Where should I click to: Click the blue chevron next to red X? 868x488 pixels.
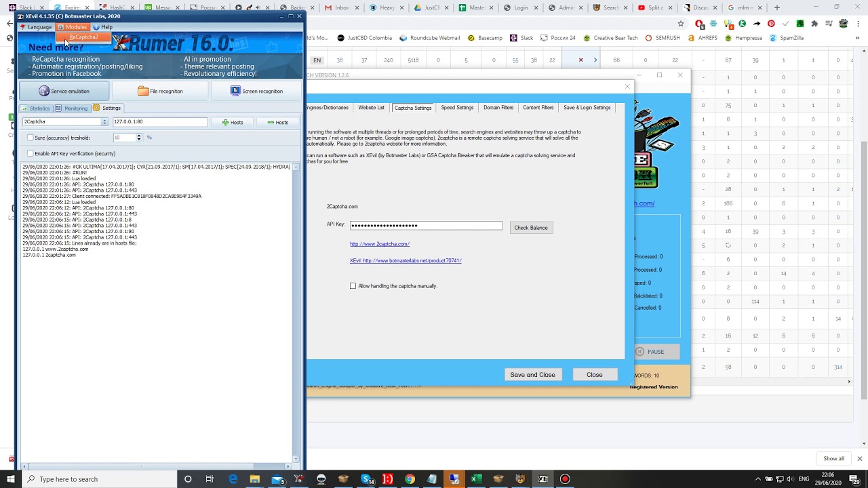595,60
